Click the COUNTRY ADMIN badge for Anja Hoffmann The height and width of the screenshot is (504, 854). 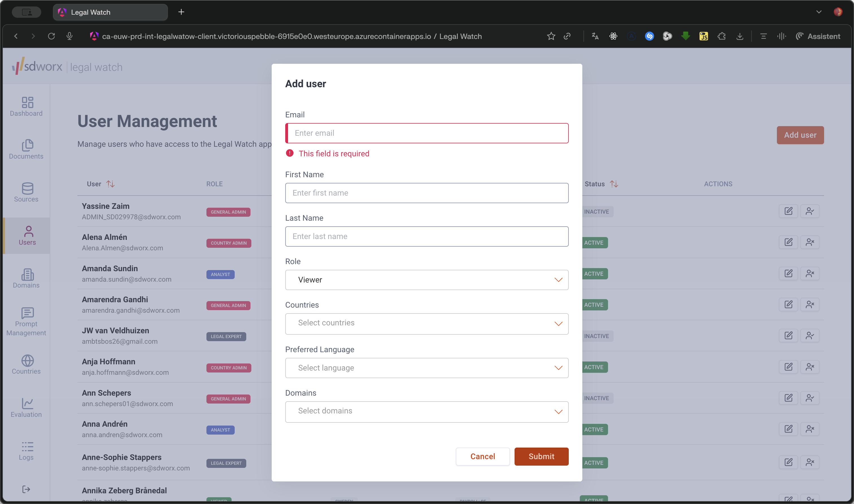[x=229, y=368]
